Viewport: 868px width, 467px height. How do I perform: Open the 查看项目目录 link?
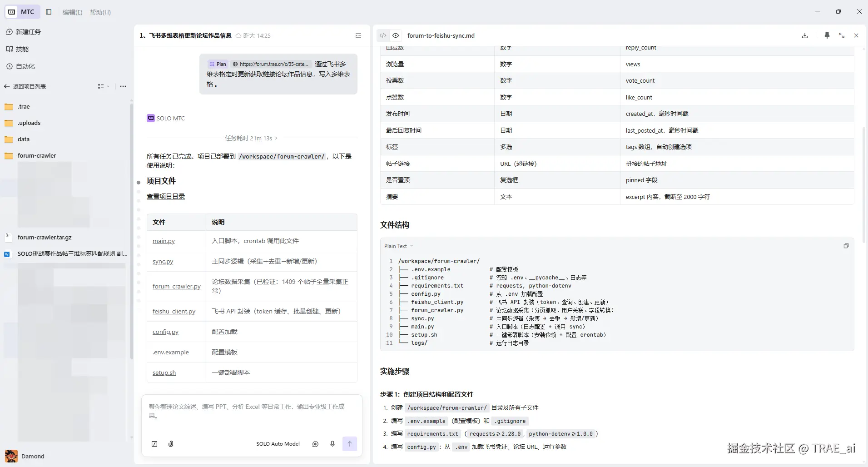tap(166, 196)
